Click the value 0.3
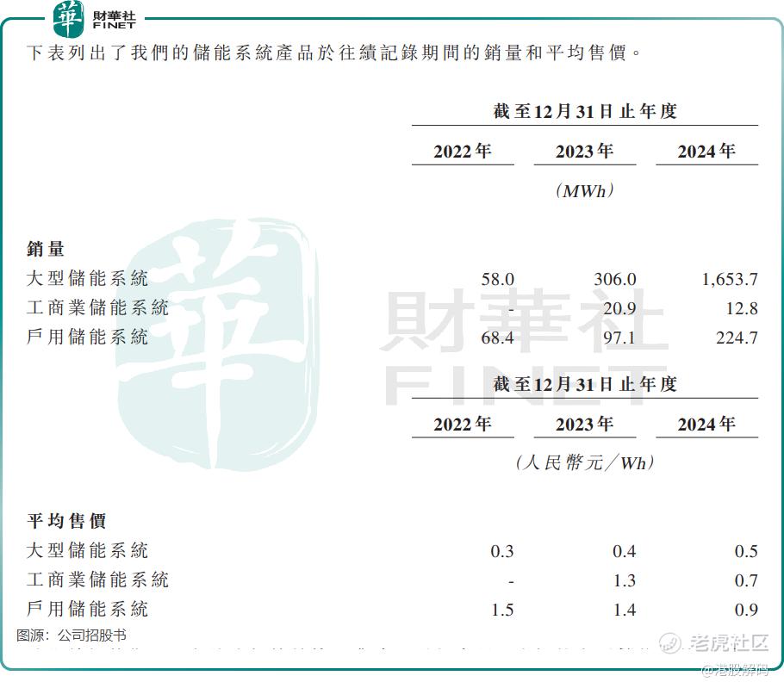The image size is (784, 688). (502, 551)
